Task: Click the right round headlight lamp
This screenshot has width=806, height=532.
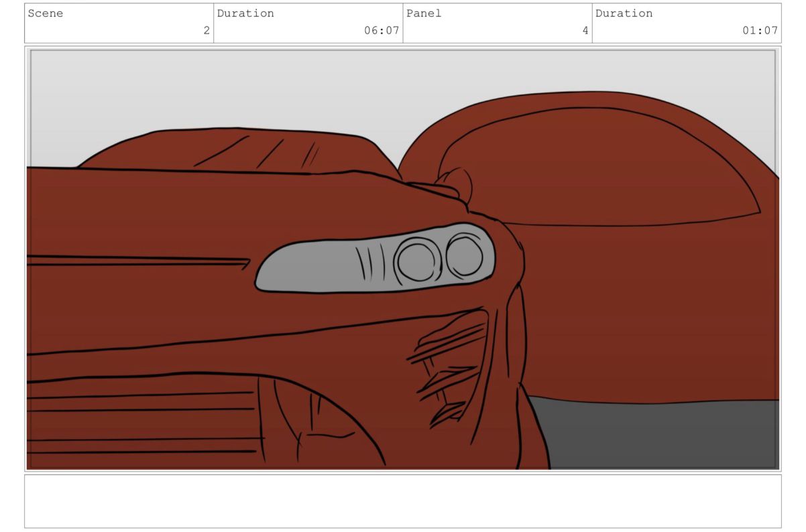Action: [465, 255]
